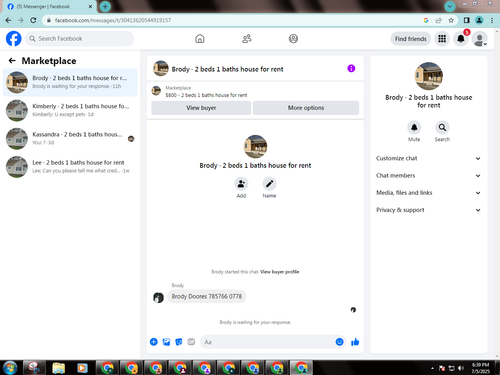The width and height of the screenshot is (500, 375).
Task: Open more actions plus icon in composer
Action: (x=154, y=342)
